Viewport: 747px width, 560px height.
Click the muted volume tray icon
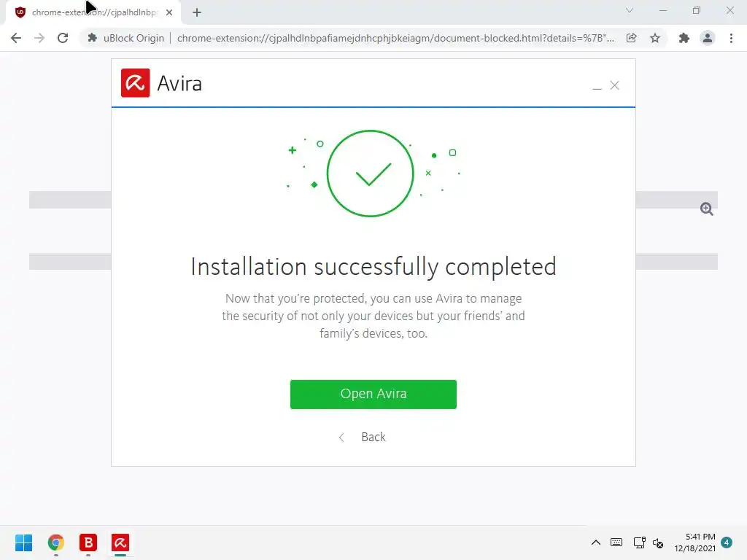658,542
